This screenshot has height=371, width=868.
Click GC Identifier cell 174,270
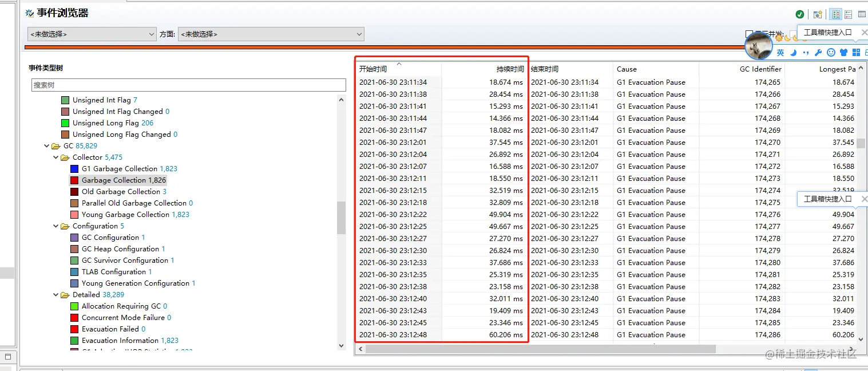742,143
